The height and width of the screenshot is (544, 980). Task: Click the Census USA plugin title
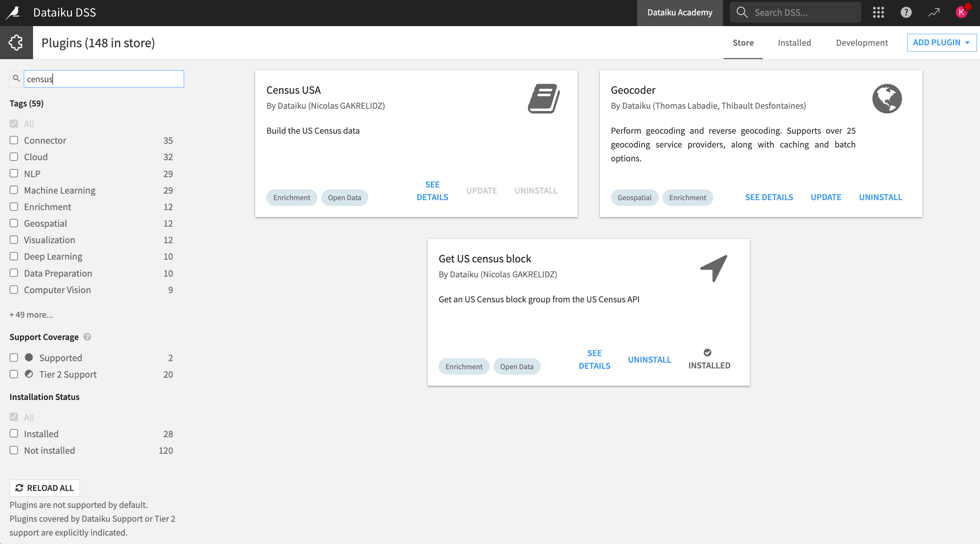tap(293, 90)
